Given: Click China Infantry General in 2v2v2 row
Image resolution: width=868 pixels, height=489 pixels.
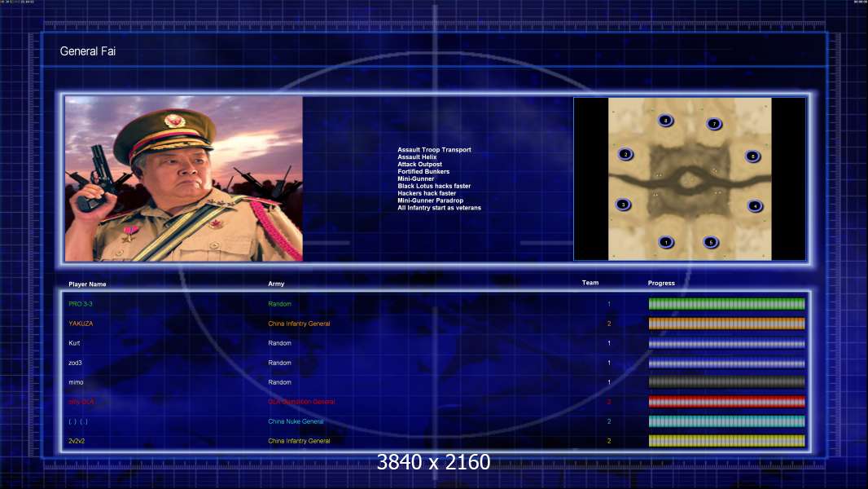Looking at the screenshot, I should 299,441.
